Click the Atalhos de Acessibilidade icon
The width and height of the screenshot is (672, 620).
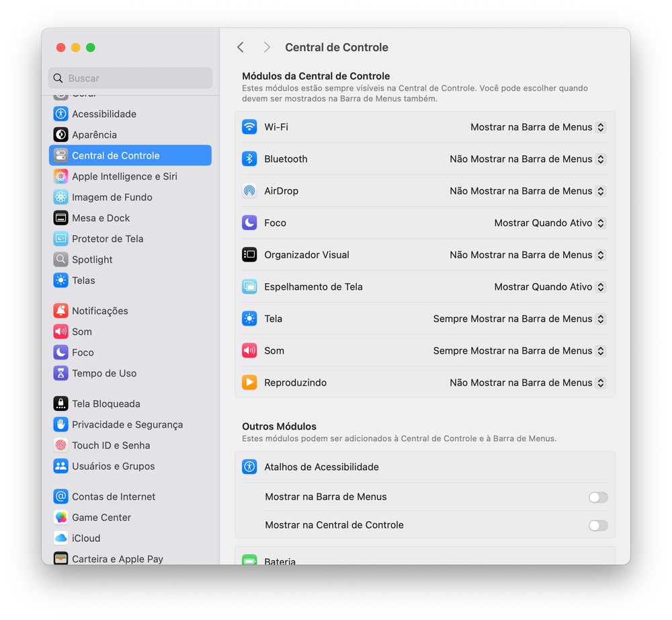click(x=249, y=467)
